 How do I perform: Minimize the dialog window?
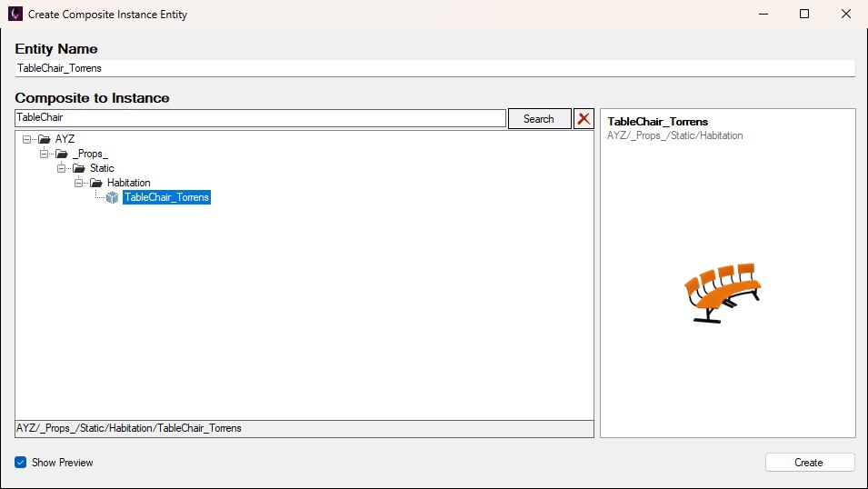point(763,14)
